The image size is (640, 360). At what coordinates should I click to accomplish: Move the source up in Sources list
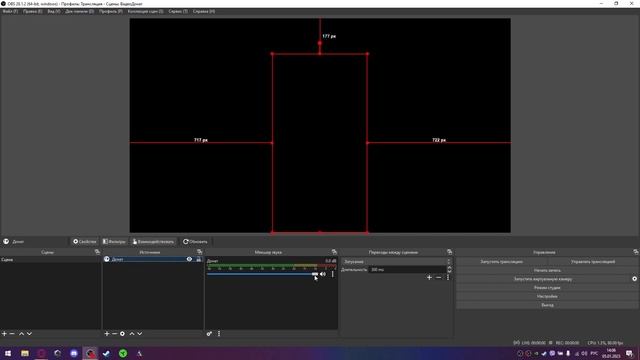(132, 333)
